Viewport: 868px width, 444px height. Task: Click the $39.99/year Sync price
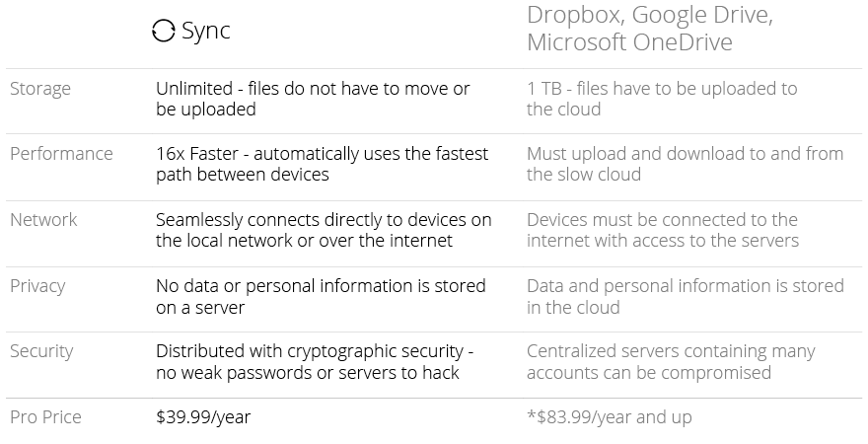[x=203, y=417]
